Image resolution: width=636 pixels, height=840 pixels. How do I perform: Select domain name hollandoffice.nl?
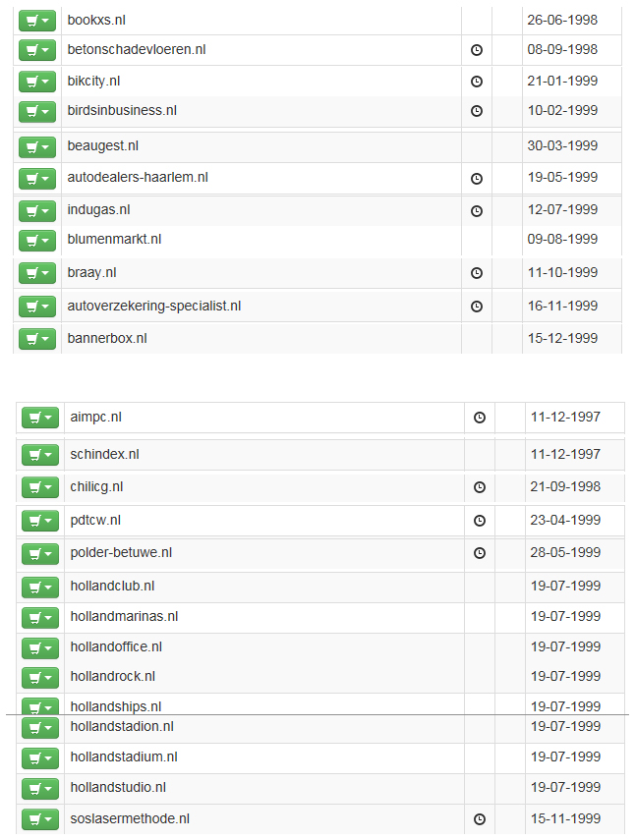pos(116,647)
